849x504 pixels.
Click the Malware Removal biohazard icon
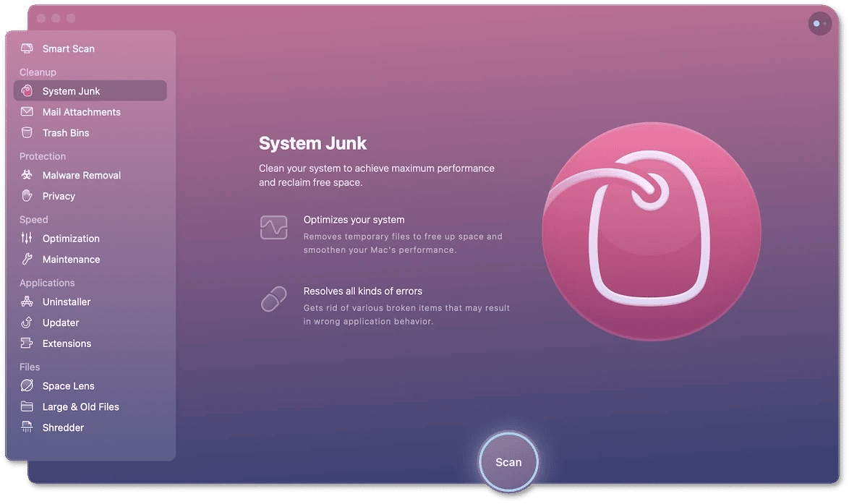[27, 175]
